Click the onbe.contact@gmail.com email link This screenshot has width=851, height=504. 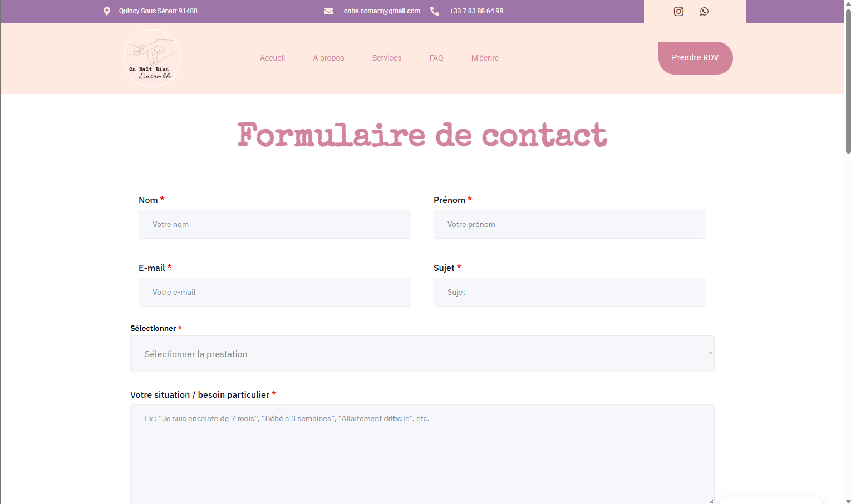(382, 11)
